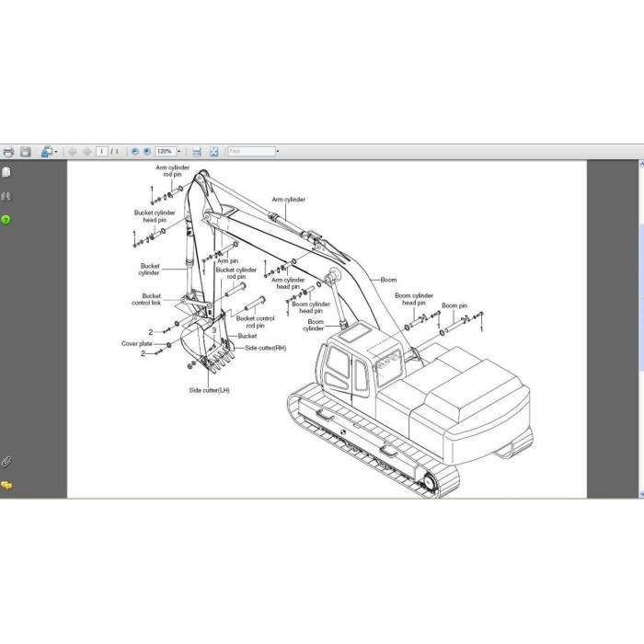
Task: Open the Attachments paperclip panel
Action: coord(6,462)
